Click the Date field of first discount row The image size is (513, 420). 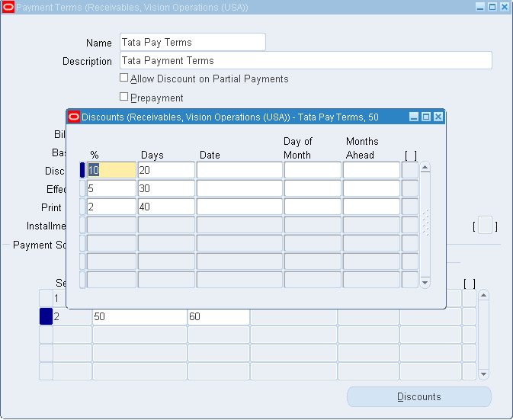tap(239, 170)
